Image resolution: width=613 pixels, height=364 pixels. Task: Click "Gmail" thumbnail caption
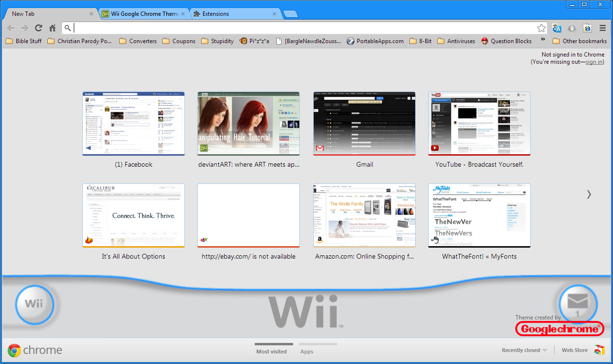coord(364,164)
